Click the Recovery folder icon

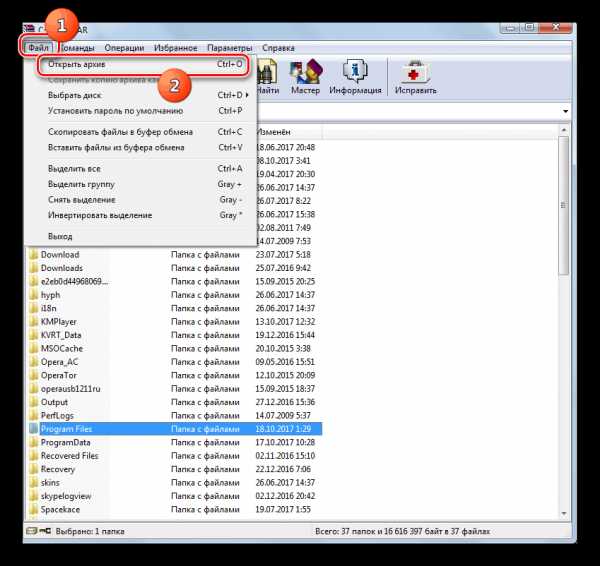pos(34,469)
